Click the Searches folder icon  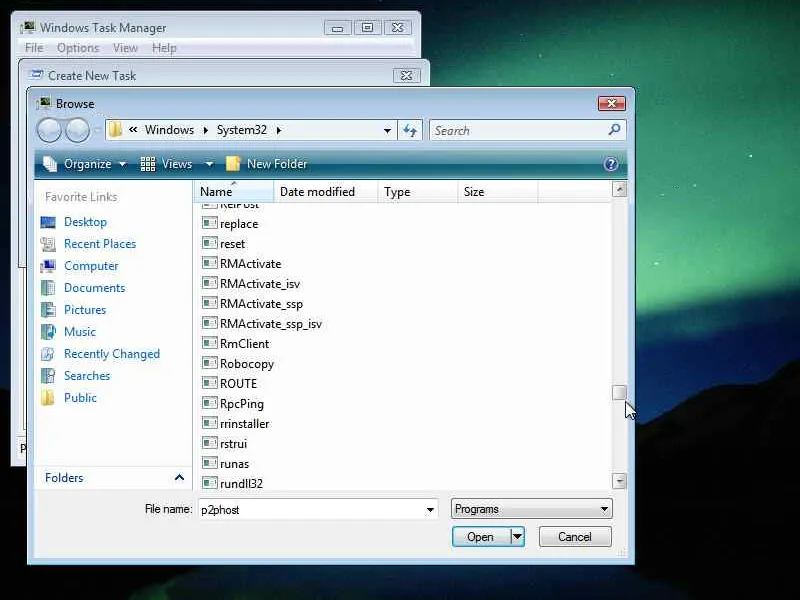48,376
